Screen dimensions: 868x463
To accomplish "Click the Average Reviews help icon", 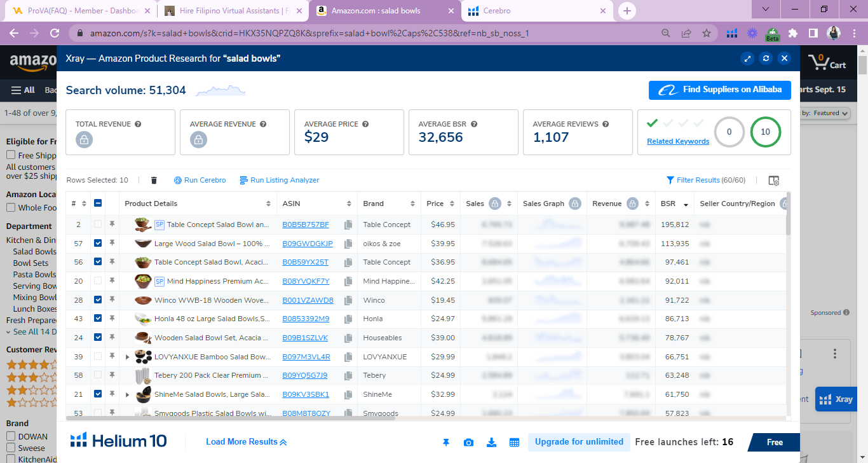I will pyautogui.click(x=606, y=125).
